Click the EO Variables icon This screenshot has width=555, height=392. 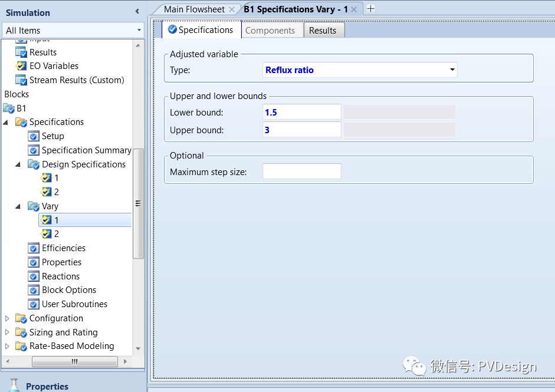coord(21,66)
